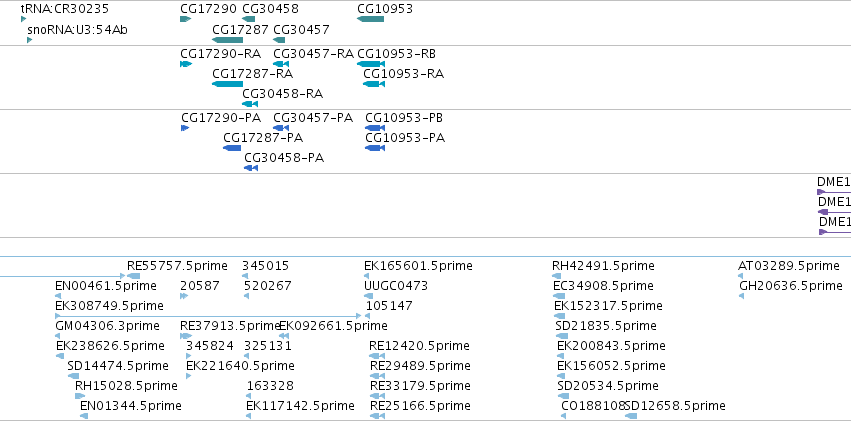Click the CG30457-PA protein glyph

coord(281,128)
